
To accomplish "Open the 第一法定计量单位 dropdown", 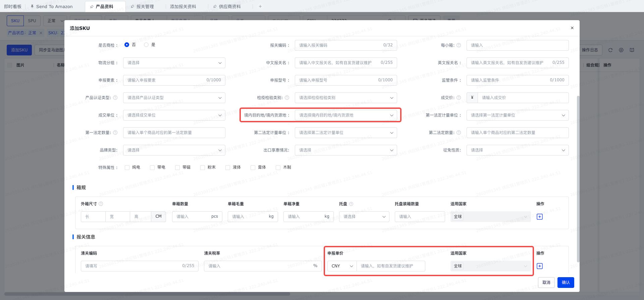I will [x=518, y=115].
